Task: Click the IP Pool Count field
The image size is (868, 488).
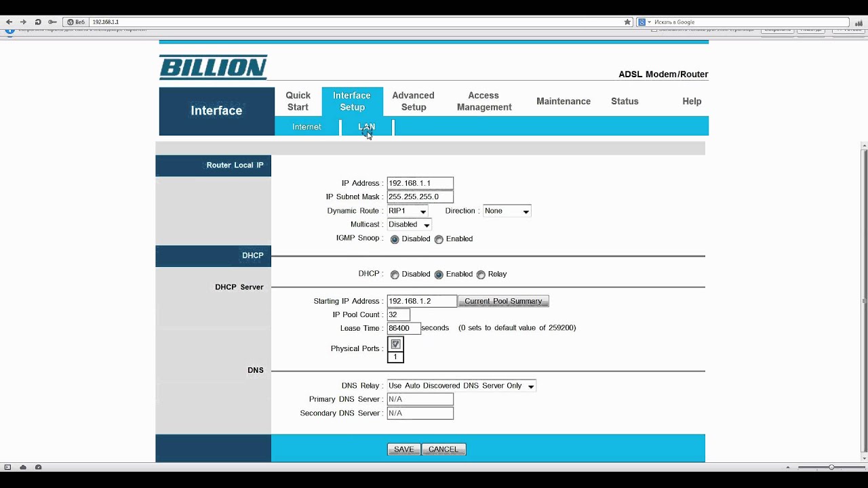Action: 398,314
